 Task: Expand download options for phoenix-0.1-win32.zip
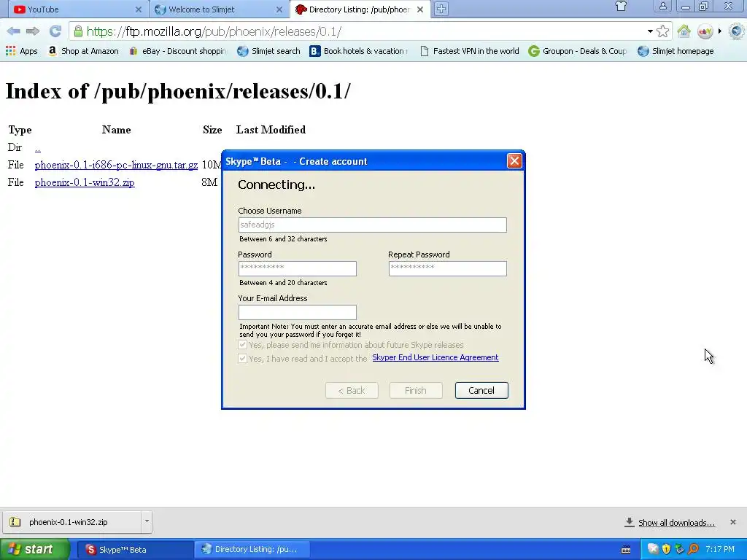(x=147, y=521)
